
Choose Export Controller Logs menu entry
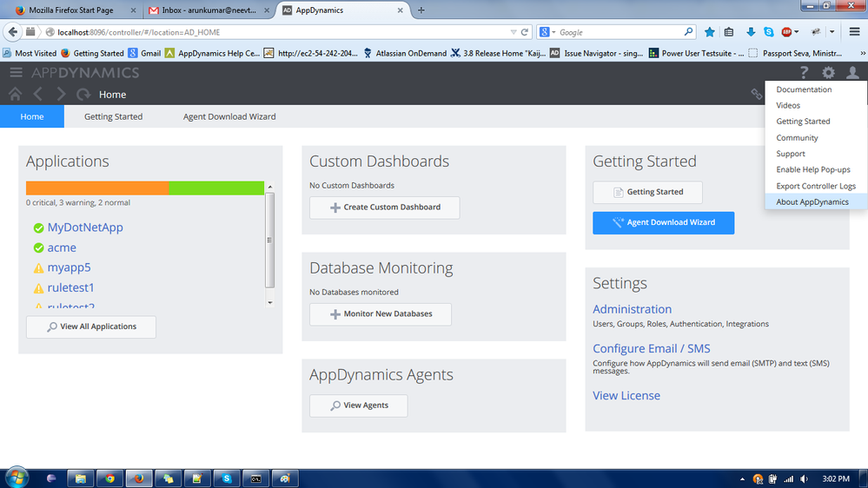(815, 186)
